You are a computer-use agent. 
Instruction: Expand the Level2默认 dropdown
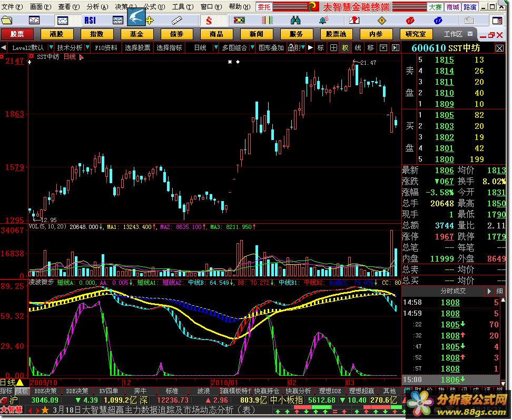(x=51, y=48)
